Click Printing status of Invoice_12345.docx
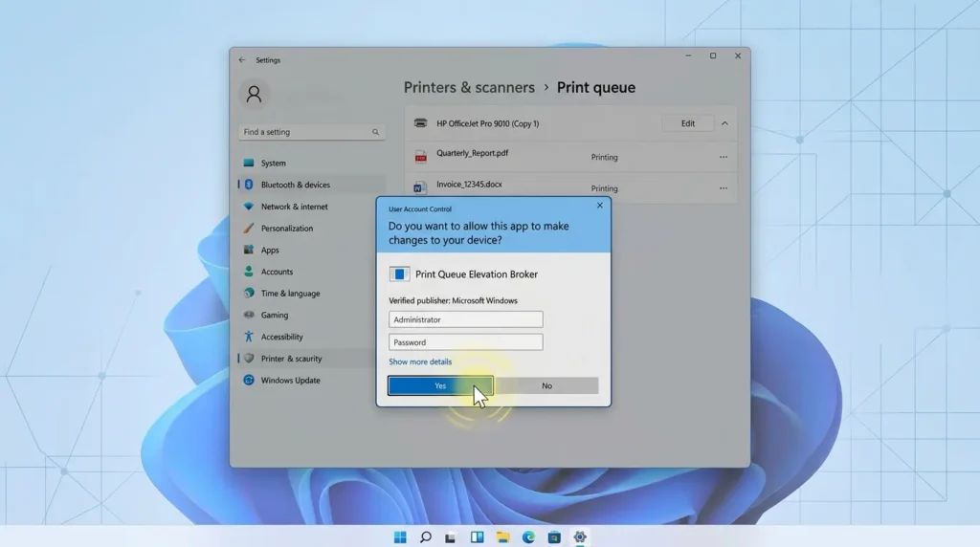Screen dimensions: 980x547 [x=605, y=188]
